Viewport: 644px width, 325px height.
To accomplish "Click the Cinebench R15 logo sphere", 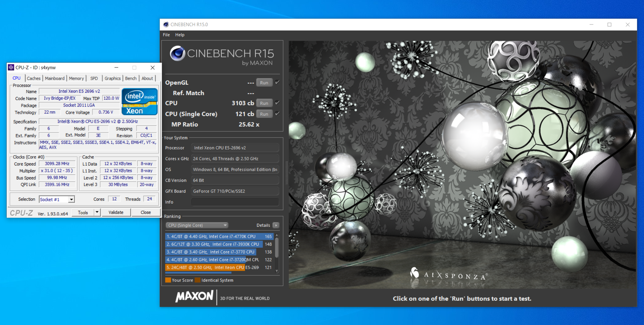I will click(177, 53).
